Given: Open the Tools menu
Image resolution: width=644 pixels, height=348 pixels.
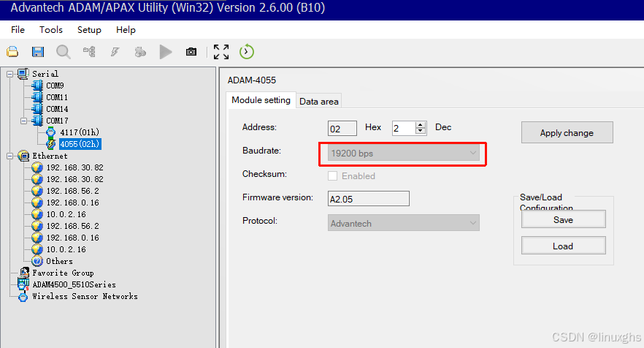Looking at the screenshot, I should (x=51, y=30).
